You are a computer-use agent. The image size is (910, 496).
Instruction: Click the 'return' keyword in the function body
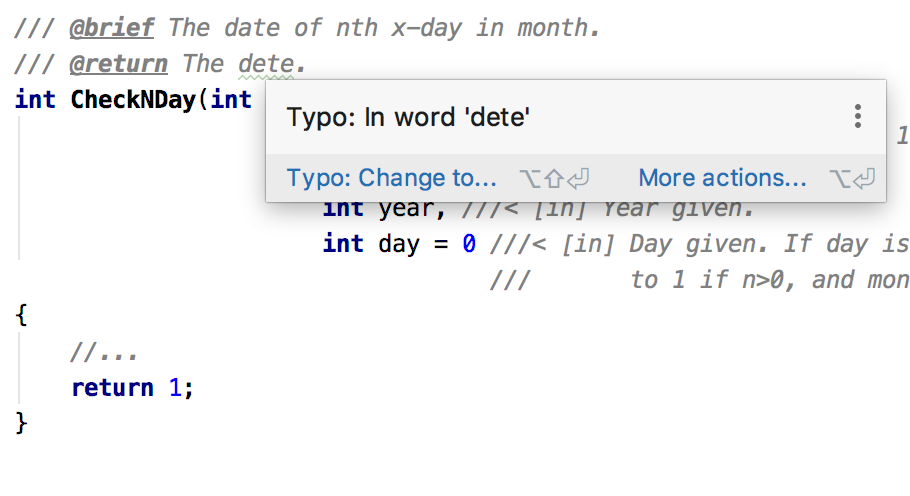[112, 388]
